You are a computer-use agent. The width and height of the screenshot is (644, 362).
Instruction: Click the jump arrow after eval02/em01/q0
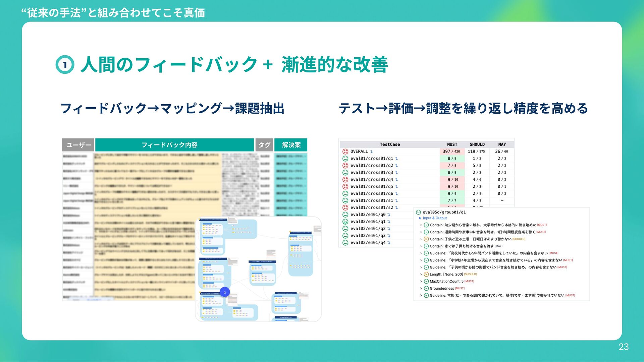coord(389,215)
